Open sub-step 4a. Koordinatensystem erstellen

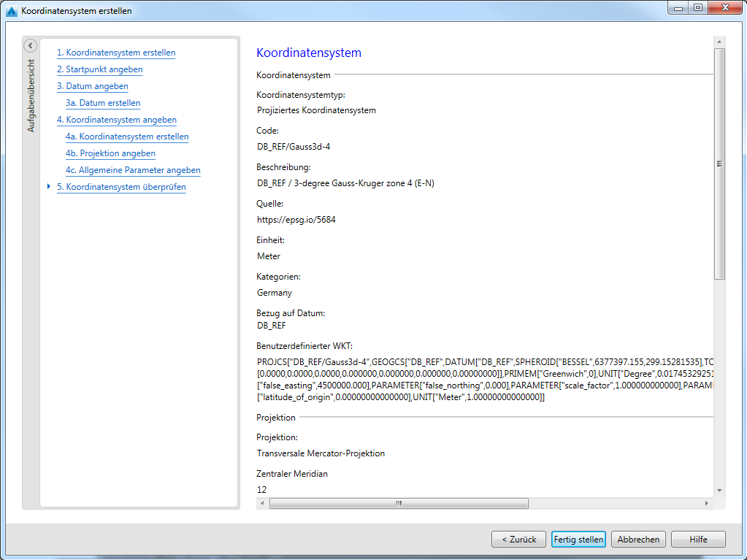tap(127, 137)
